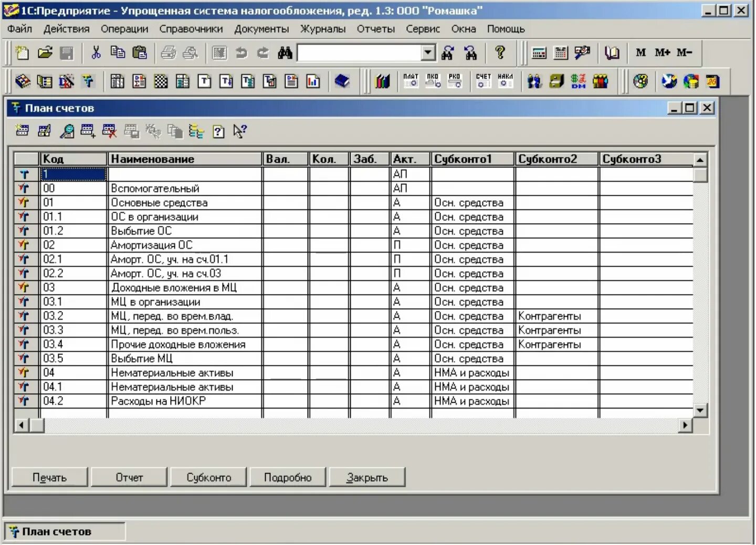Click into the toolbar search text field
The image size is (756, 545).
pyautogui.click(x=360, y=53)
